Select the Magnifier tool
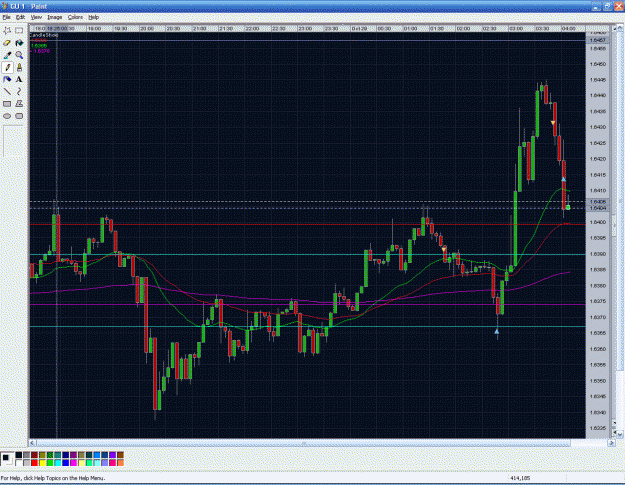Image resolution: width=625 pixels, height=485 pixels. [19, 55]
